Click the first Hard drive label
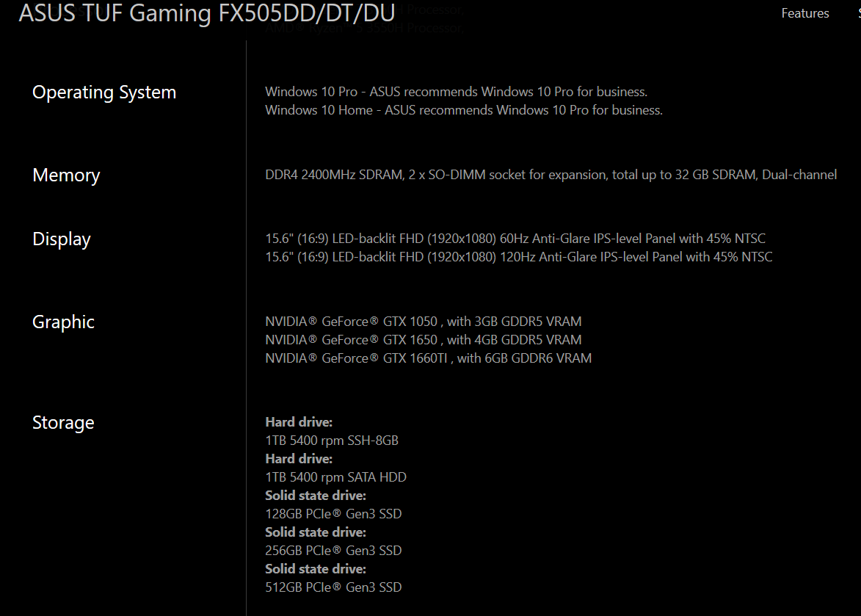 pos(299,422)
